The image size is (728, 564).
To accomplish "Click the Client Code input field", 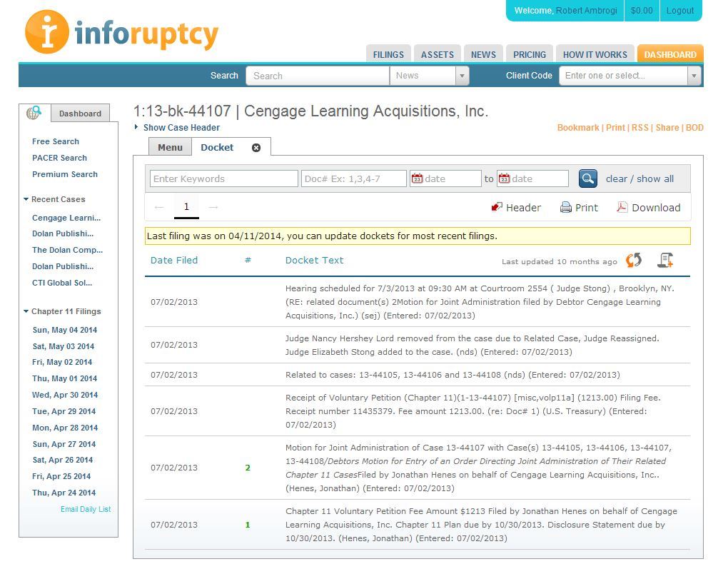I will (x=624, y=76).
